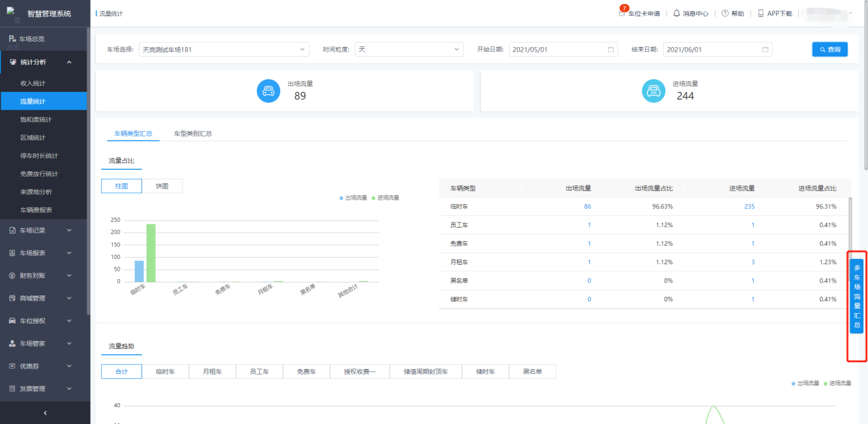Open the 时间粒度 dropdown
868x424 pixels.
coord(409,50)
